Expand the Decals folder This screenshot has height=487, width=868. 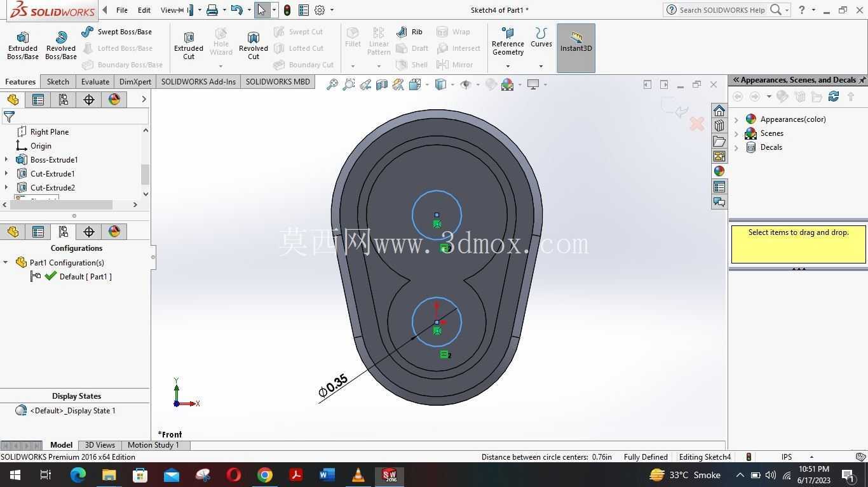pyautogui.click(x=736, y=147)
